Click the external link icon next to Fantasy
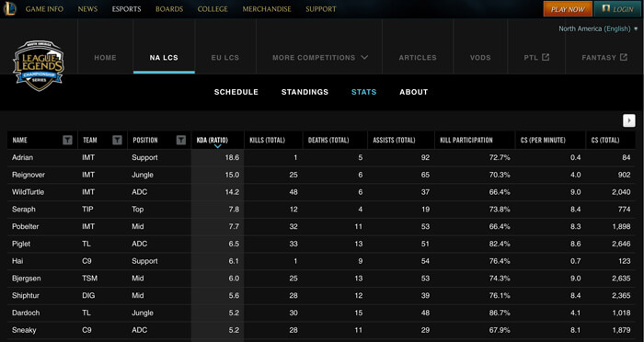The image size is (644, 342). (x=624, y=57)
